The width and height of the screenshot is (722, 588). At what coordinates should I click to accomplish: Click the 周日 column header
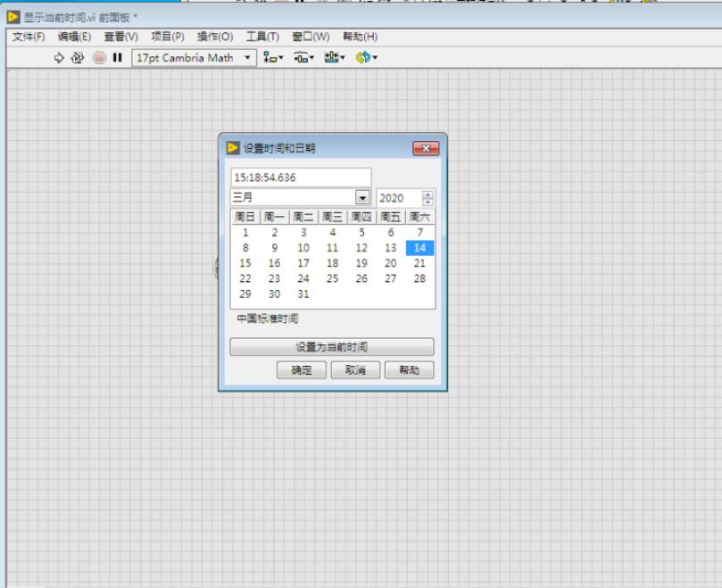245,217
